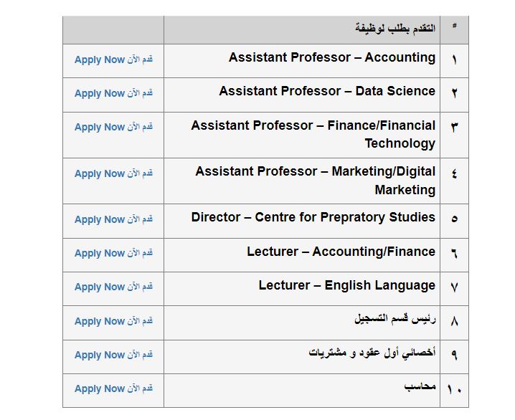Apply Now for the Marketing/Digital Marketing position
The width and height of the screenshot is (515, 420).
[x=113, y=173]
